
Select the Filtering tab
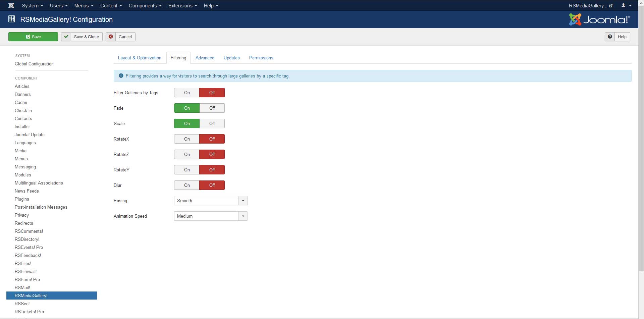click(x=178, y=58)
